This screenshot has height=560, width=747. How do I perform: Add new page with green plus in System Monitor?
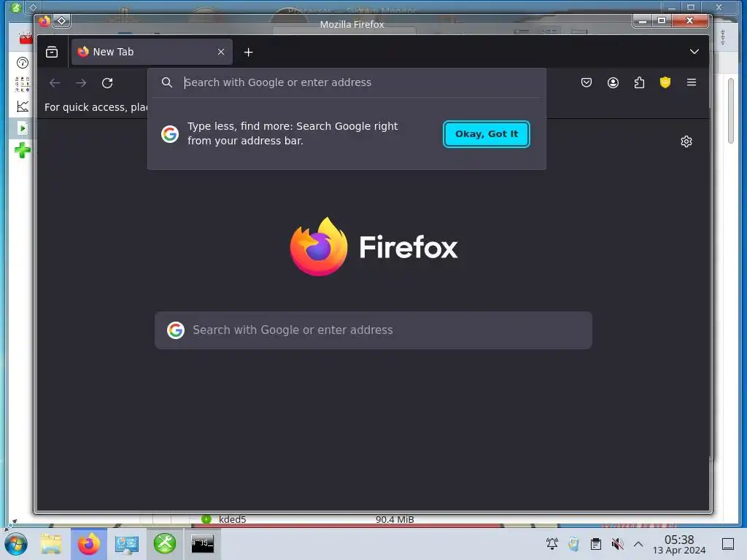[23, 150]
